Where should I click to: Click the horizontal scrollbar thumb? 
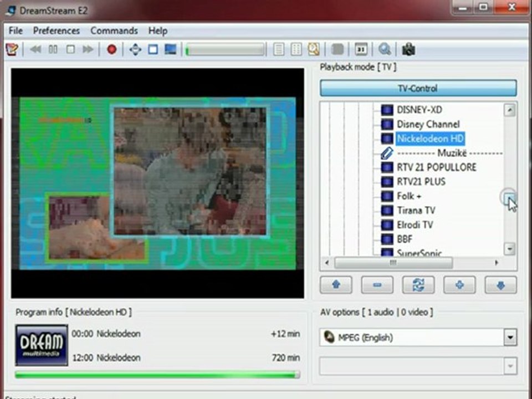[393, 263]
